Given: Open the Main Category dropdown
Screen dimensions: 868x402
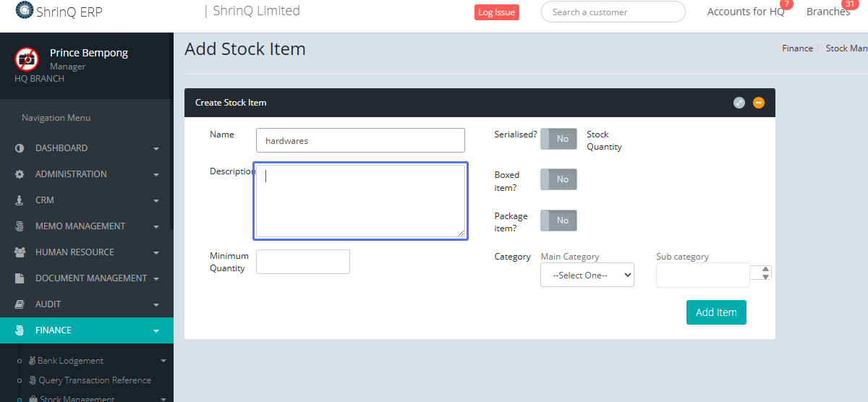Looking at the screenshot, I should [x=587, y=275].
